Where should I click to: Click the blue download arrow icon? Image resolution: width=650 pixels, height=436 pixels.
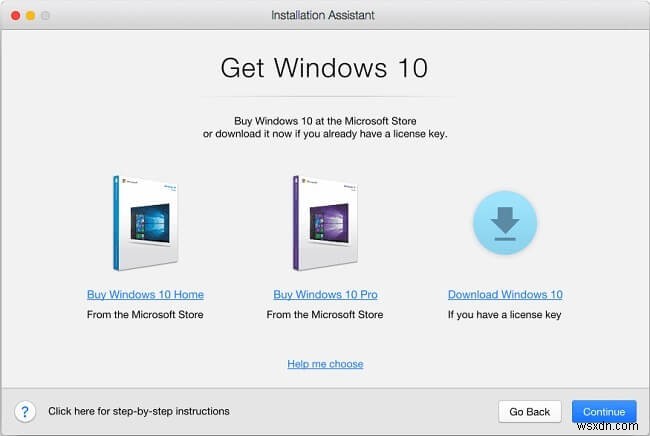click(x=505, y=223)
